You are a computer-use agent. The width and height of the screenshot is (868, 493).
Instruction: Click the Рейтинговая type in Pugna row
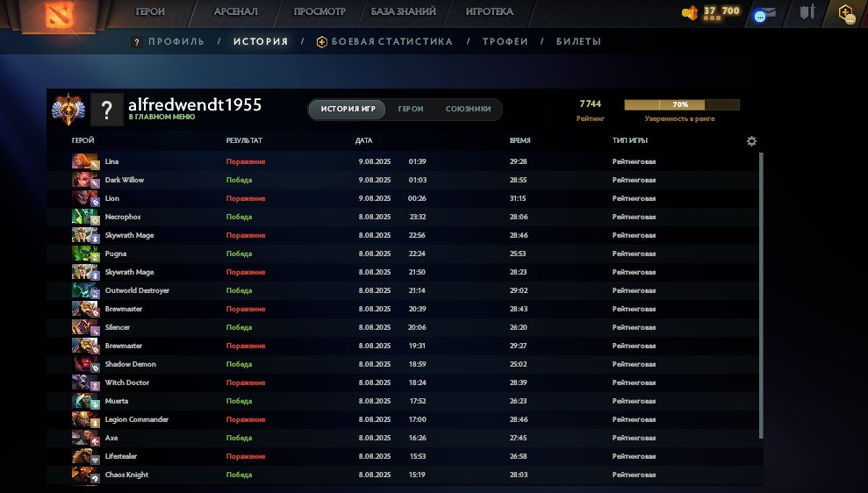pyautogui.click(x=634, y=254)
